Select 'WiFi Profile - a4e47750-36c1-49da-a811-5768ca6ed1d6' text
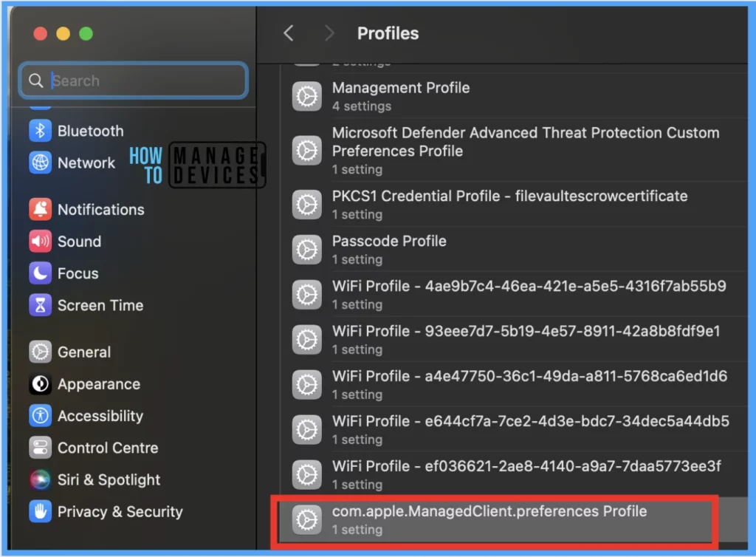The height and width of the screenshot is (557, 756). tap(529, 376)
